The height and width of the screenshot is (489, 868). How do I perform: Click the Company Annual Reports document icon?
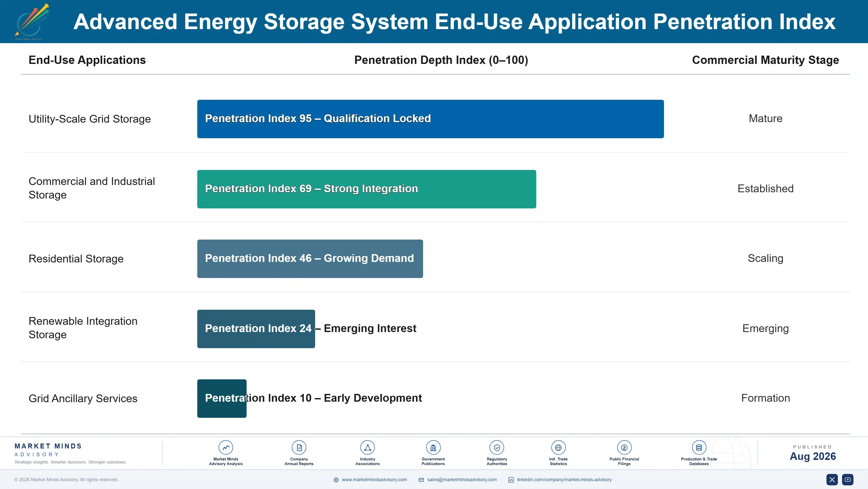(299, 447)
